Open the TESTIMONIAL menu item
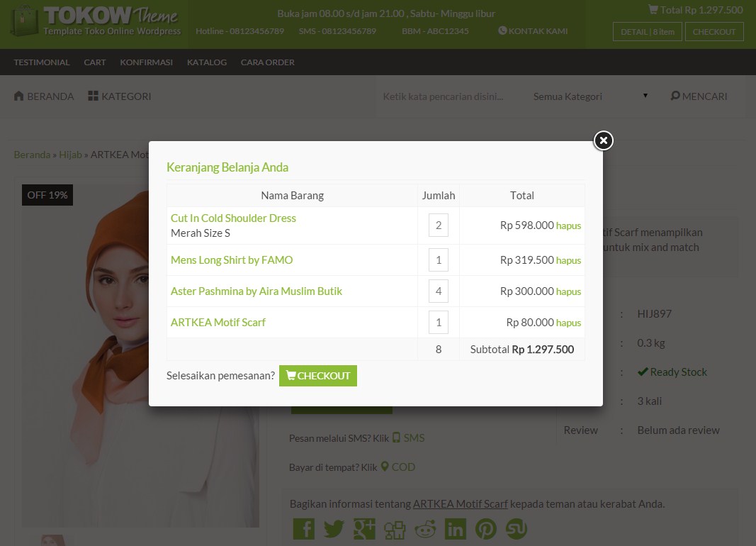The image size is (756, 546). point(42,62)
